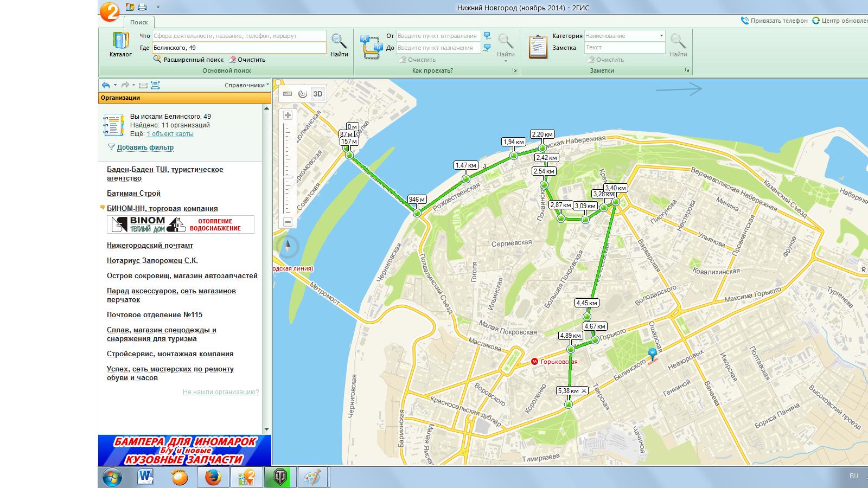
Task: Click the BINOM Теплый дом banner
Action: click(181, 224)
